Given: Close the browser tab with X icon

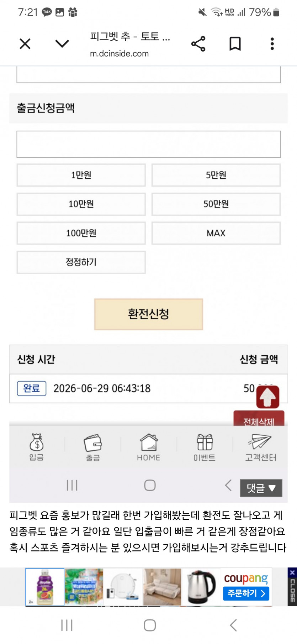Looking at the screenshot, I should coord(25,44).
